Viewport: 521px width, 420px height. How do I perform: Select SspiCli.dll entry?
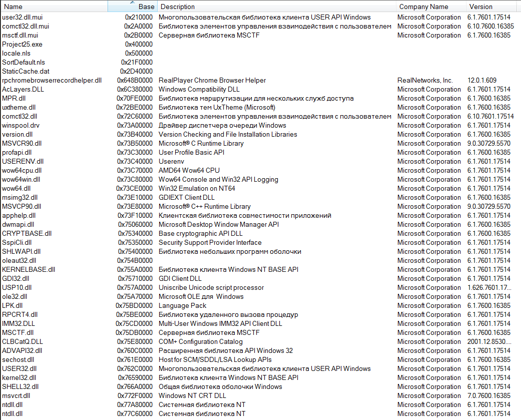coord(260,243)
